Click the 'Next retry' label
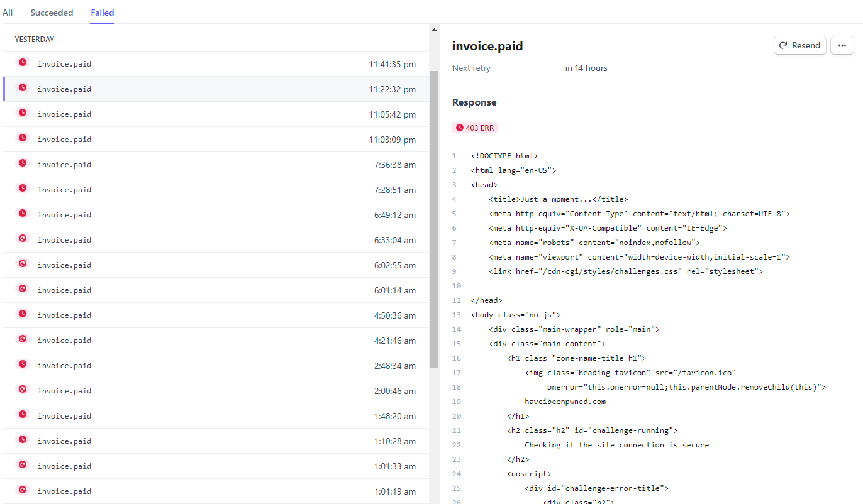This screenshot has height=504, width=863. pos(471,68)
